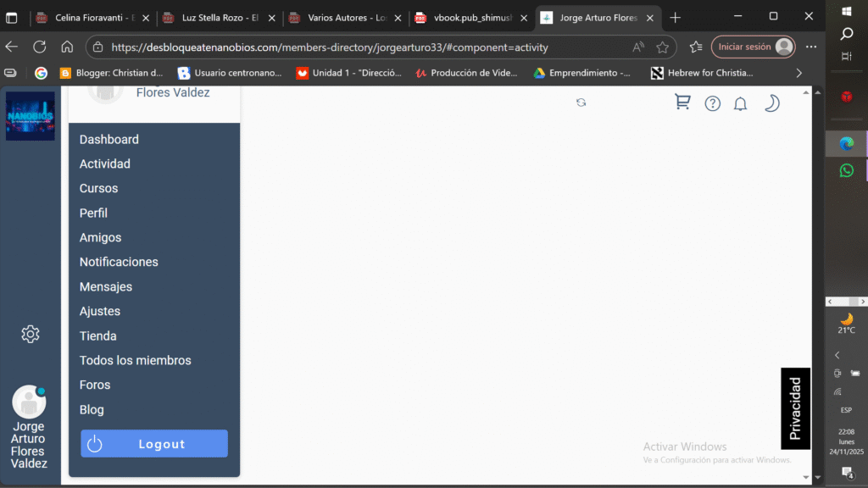The height and width of the screenshot is (488, 868).
Task: Switch to the Celina Fioravanti tab
Action: [x=92, y=17]
